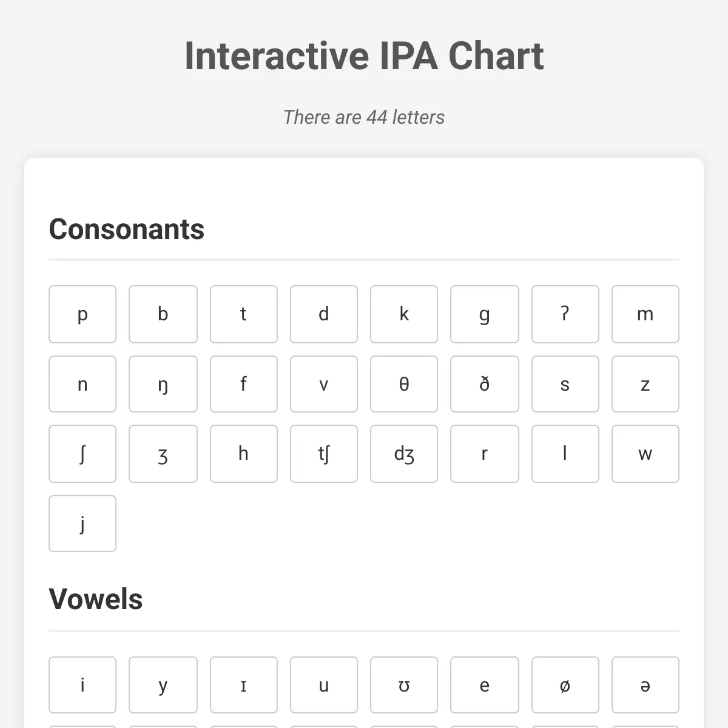The image size is (728, 728).
Task: Click the vowel i tile
Action: coord(82,685)
